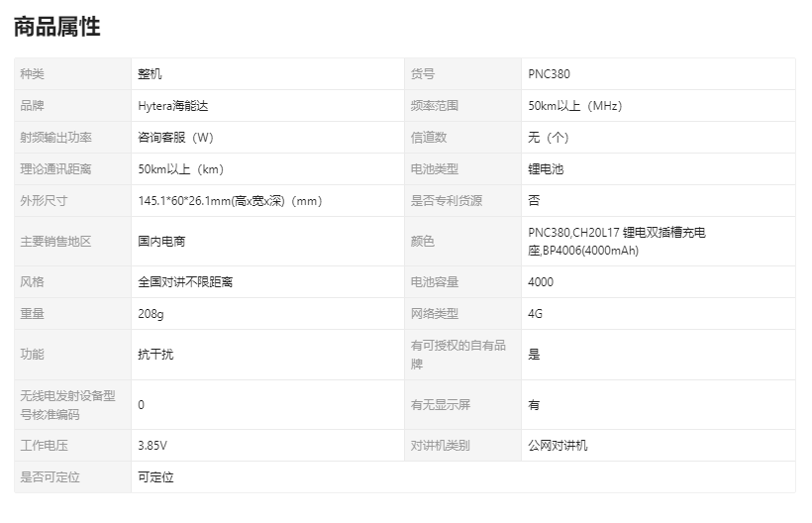Select the 信道数 label
812x523 pixels.
(x=429, y=138)
